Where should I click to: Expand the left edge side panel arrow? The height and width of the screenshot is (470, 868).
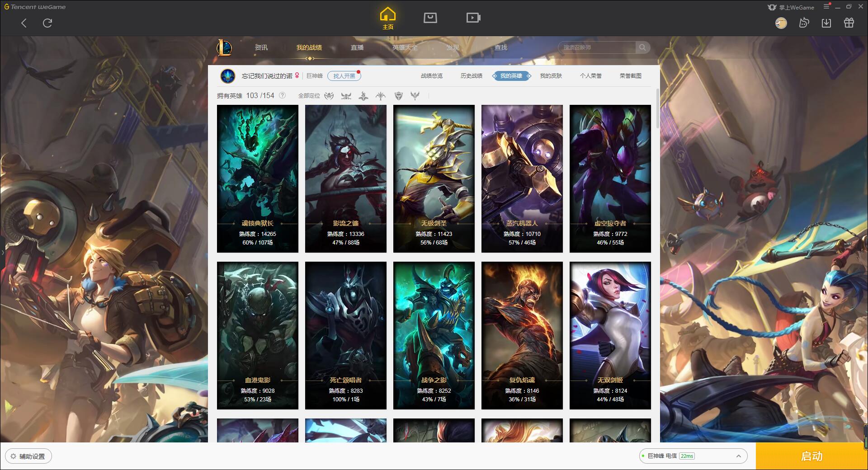pos(2,252)
